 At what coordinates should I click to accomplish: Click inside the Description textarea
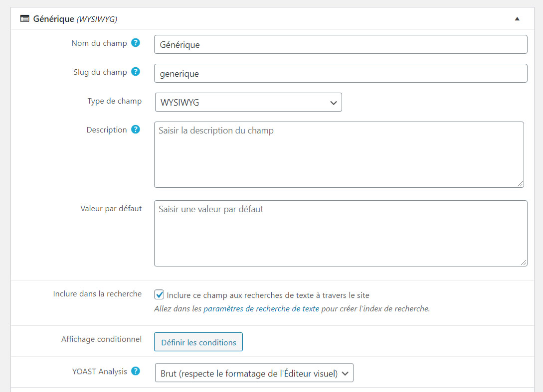339,154
